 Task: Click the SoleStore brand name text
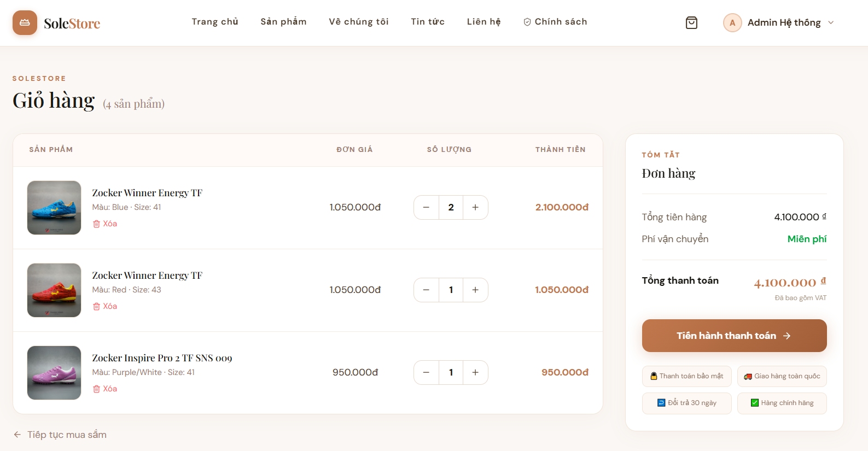[x=72, y=24]
